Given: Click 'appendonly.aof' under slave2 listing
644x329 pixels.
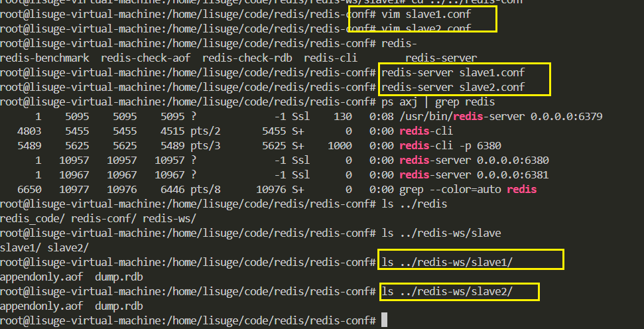Looking at the screenshot, I should [42, 306].
